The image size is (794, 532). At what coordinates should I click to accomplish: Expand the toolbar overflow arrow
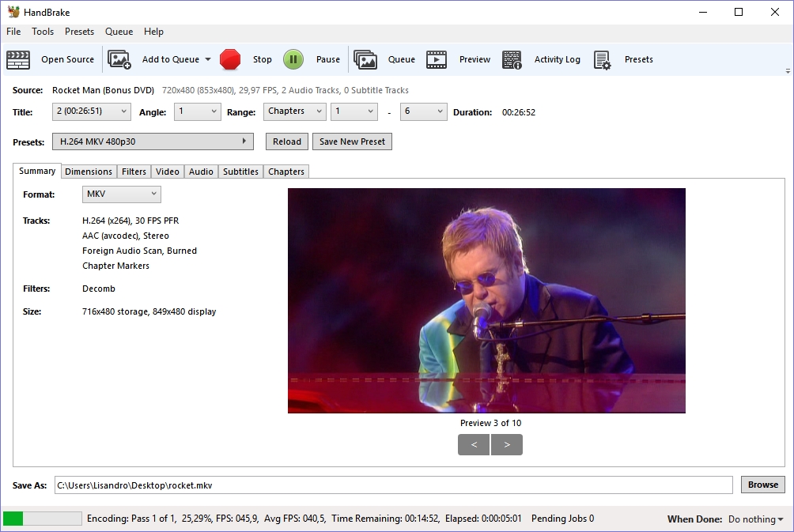coord(788,71)
